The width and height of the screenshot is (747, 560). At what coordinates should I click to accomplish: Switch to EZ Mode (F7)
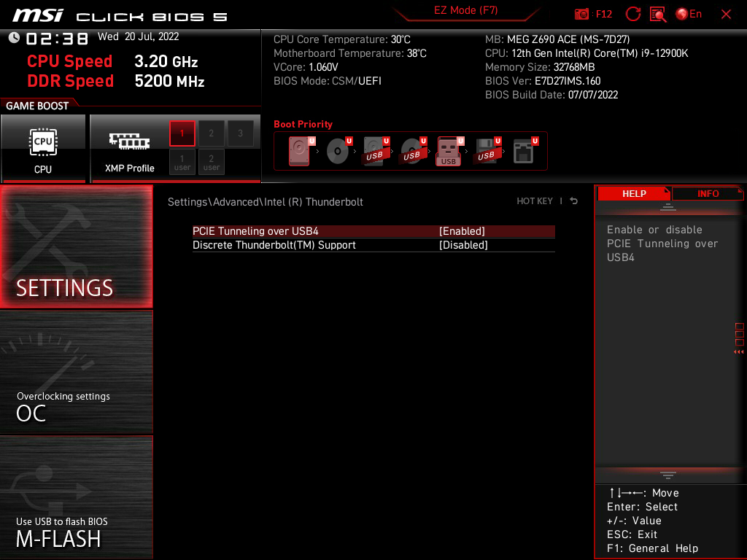[465, 10]
